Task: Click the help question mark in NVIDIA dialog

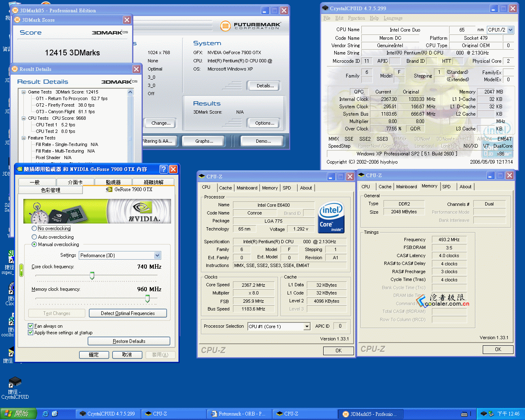Action: coord(164,169)
